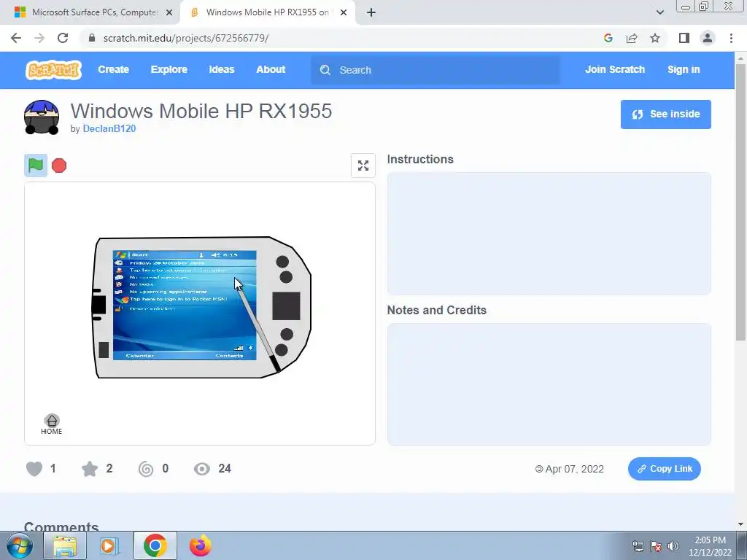This screenshot has height=560, width=747.
Task: Click the views eye icon
Action: pyautogui.click(x=202, y=469)
